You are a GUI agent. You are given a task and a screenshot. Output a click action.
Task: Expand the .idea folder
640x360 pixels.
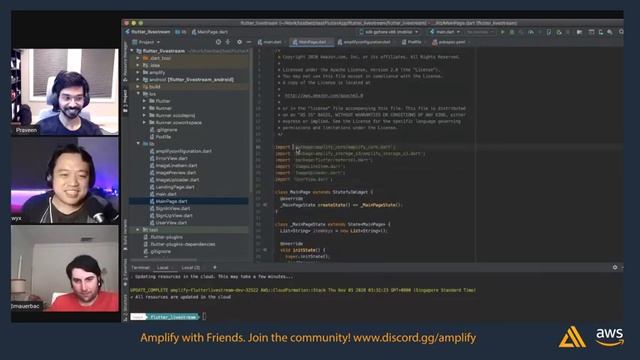tap(138, 65)
